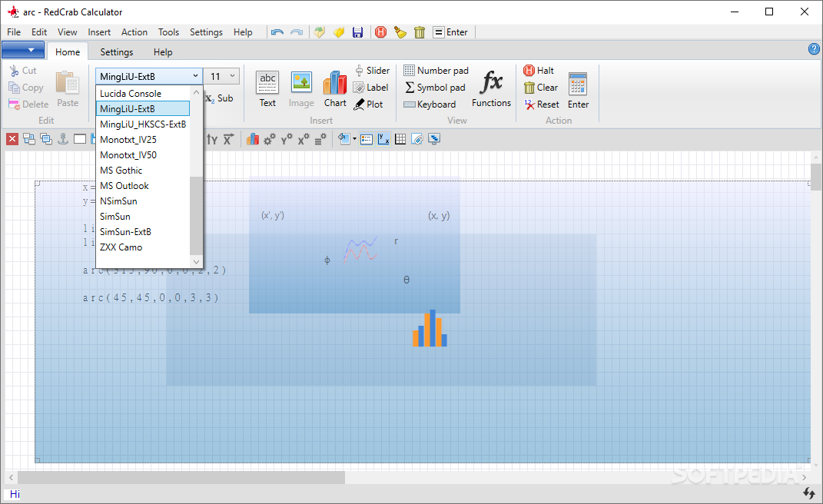Insert a Plot from the ribbon

(x=368, y=104)
